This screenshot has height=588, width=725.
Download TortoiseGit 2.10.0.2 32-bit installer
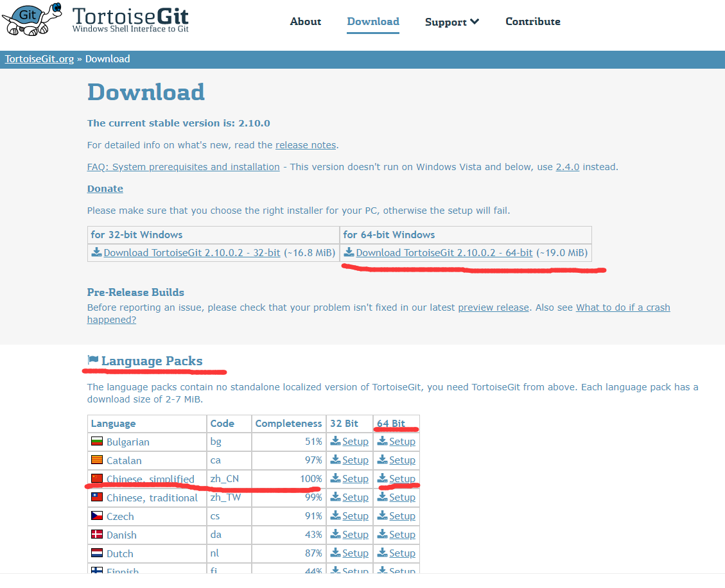pos(192,253)
